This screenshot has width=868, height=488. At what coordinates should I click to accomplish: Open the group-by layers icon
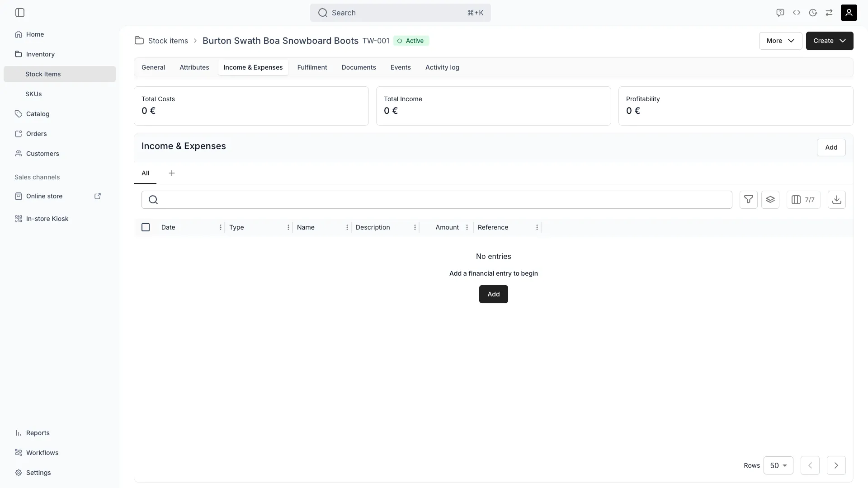point(770,200)
